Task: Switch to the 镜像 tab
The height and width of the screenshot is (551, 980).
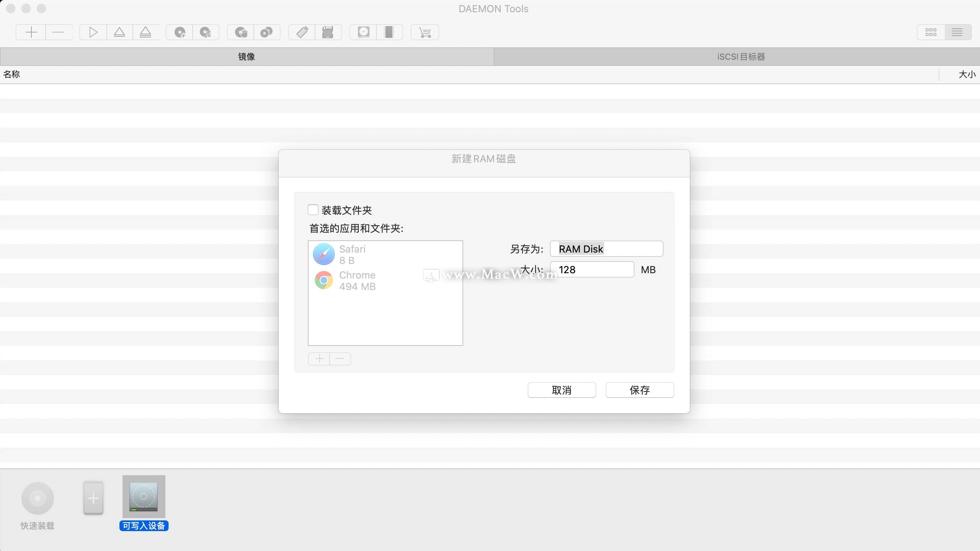Action: pyautogui.click(x=246, y=57)
